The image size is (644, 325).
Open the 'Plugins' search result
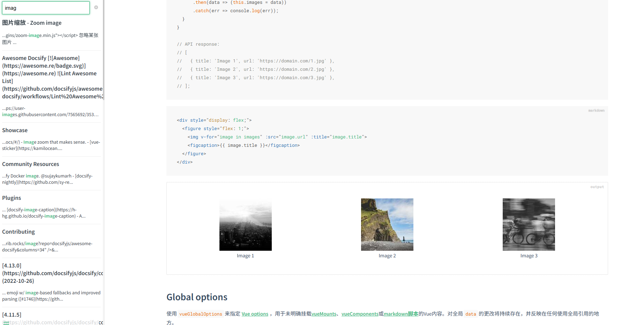pyautogui.click(x=12, y=198)
